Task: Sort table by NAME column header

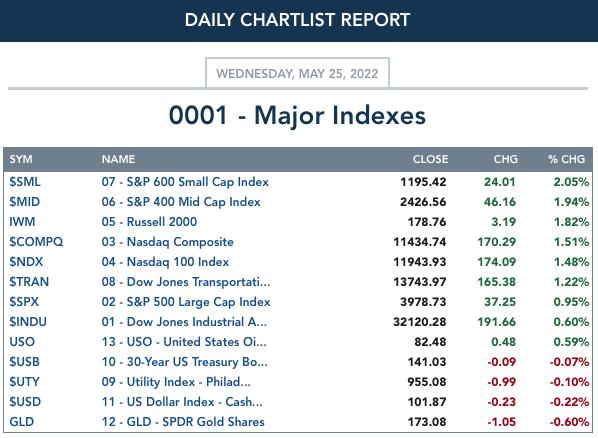Action: point(118,159)
